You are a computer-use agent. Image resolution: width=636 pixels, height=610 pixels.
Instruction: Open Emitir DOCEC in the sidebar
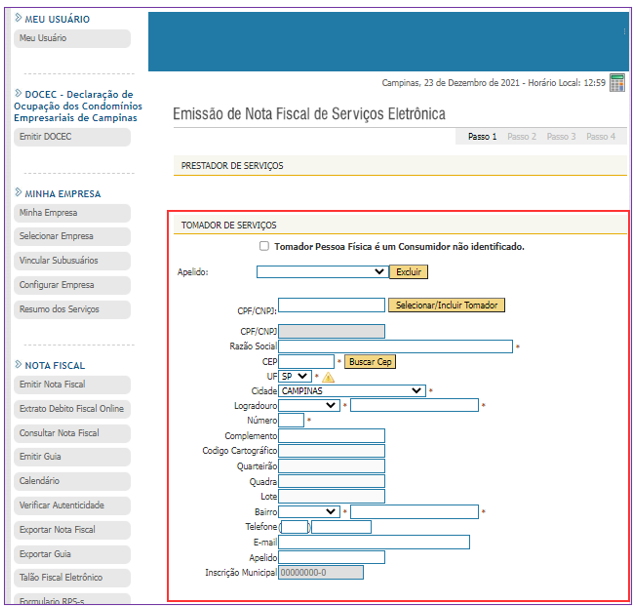[72, 137]
